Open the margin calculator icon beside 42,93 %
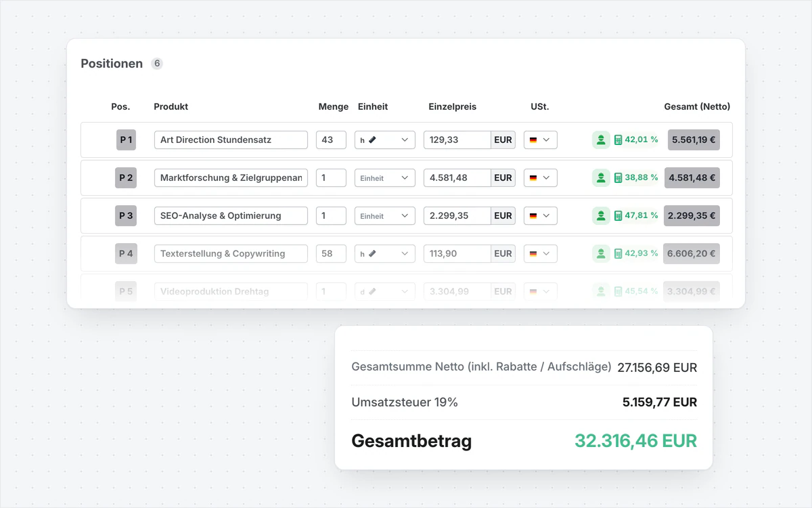This screenshot has width=812, height=508. pos(618,253)
